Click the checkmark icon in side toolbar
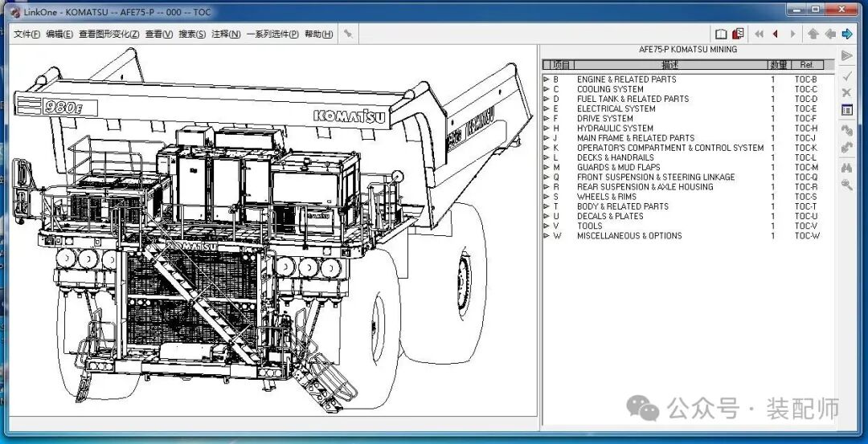This screenshot has height=444, width=868. tap(846, 76)
